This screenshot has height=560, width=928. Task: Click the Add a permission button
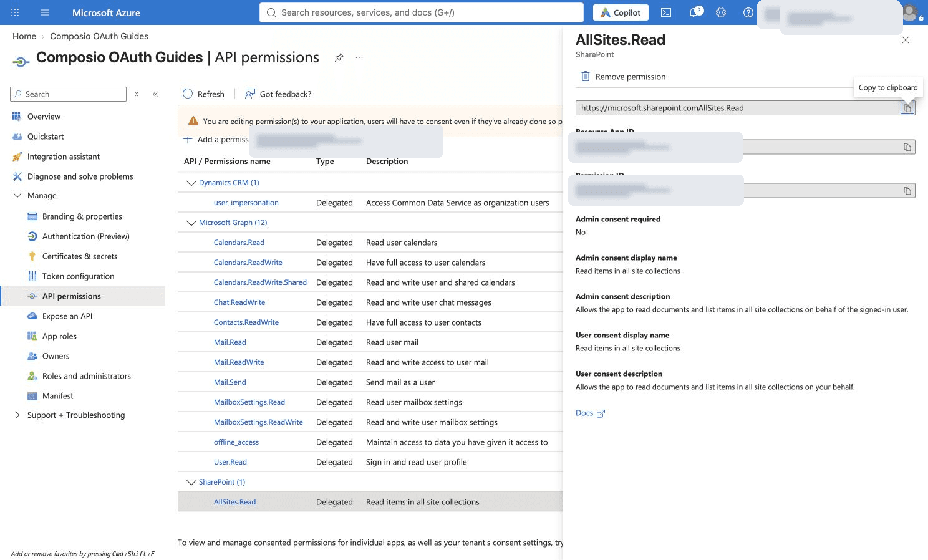click(x=216, y=140)
